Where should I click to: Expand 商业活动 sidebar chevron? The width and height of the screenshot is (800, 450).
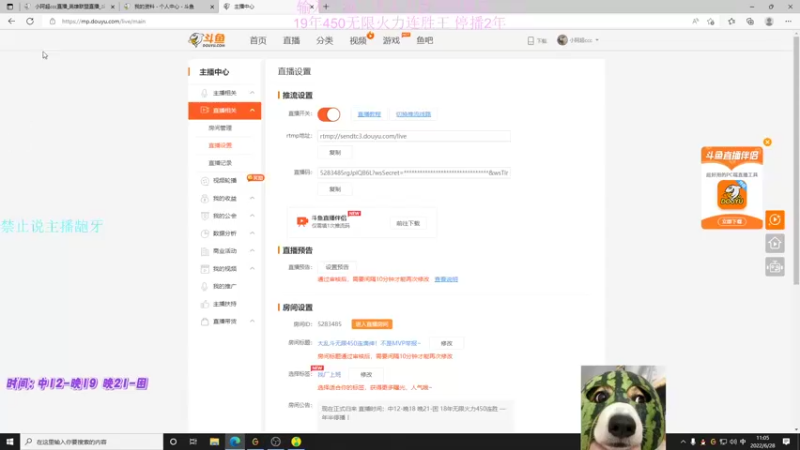point(252,251)
